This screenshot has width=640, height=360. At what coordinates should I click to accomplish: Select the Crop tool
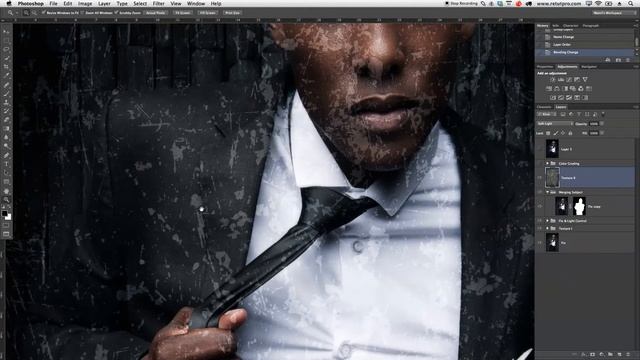click(x=6, y=67)
